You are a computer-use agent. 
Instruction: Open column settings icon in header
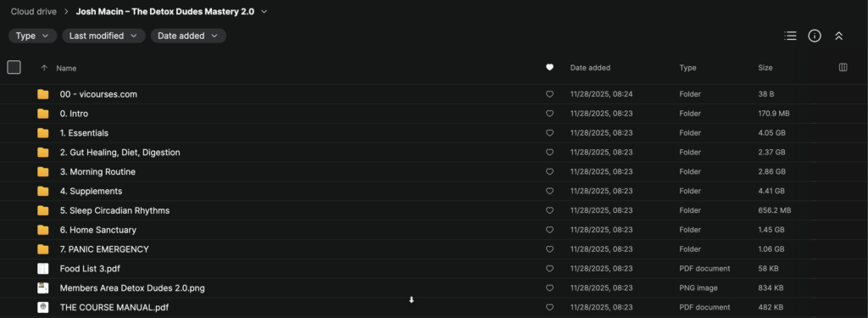click(843, 68)
